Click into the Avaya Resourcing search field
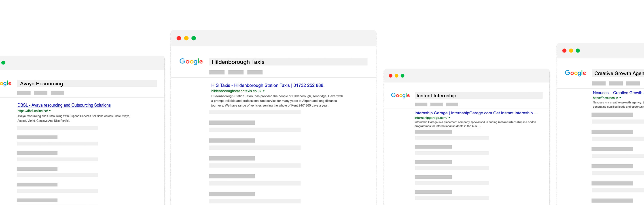Screen dimensions: 644x205 point(87,84)
